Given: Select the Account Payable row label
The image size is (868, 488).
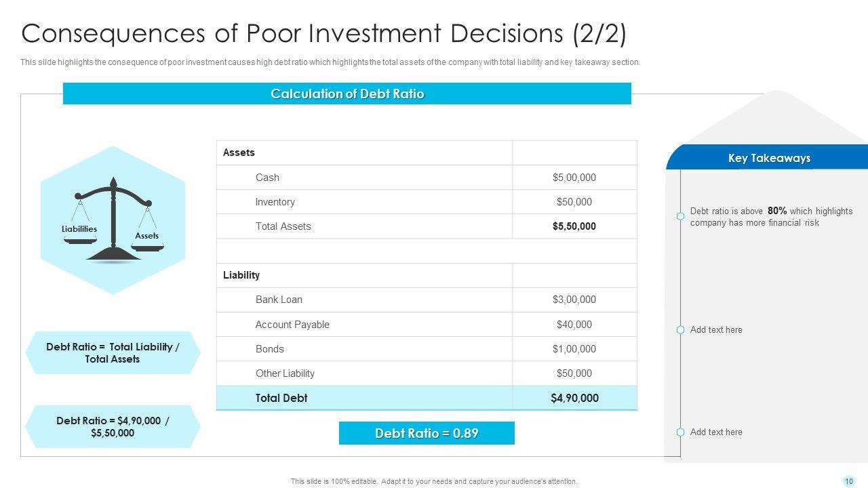Looking at the screenshot, I should pyautogui.click(x=292, y=325).
